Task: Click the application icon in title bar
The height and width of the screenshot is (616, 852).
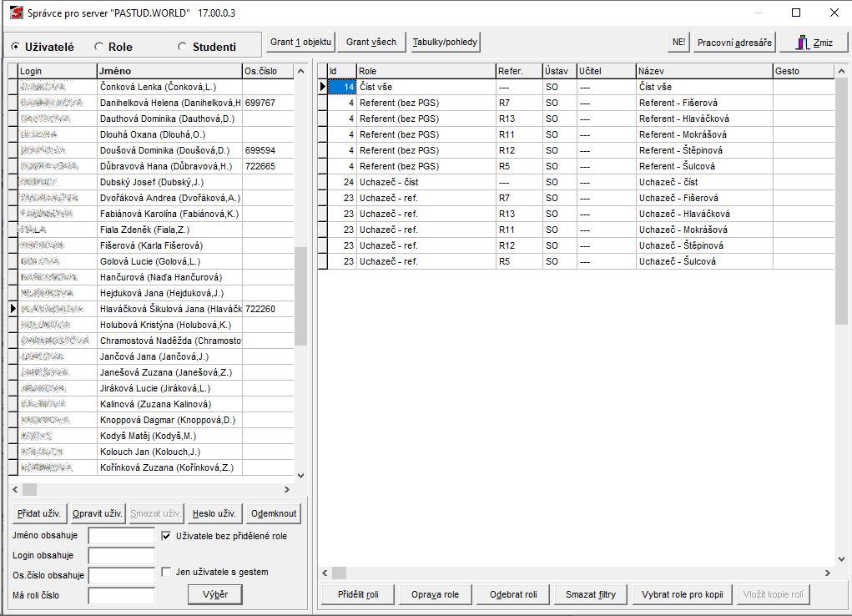Action: (13, 13)
